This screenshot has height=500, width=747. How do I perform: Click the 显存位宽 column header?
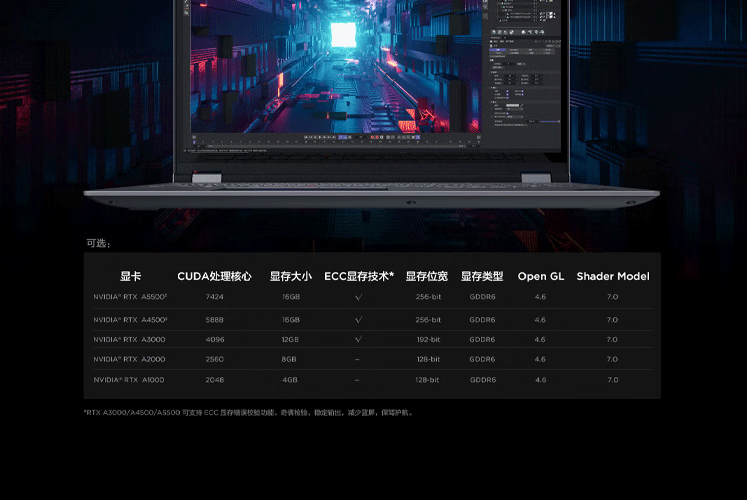coord(426,276)
